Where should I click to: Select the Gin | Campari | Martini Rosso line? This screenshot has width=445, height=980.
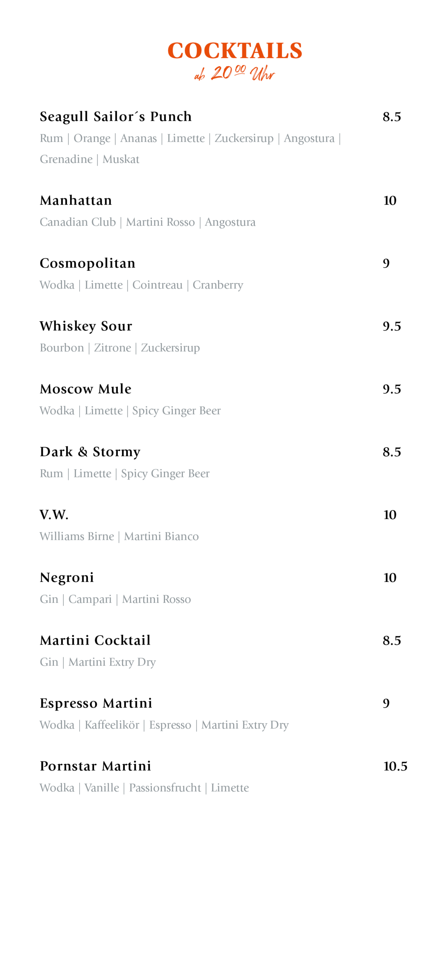pos(115,599)
